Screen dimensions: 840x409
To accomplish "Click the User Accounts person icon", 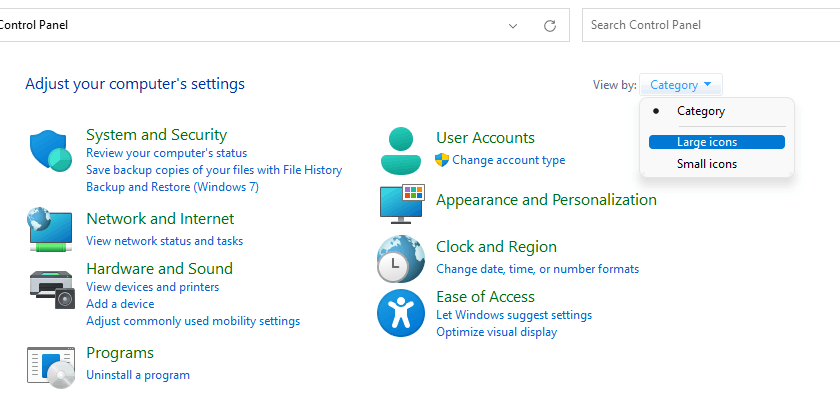I will pos(401,151).
